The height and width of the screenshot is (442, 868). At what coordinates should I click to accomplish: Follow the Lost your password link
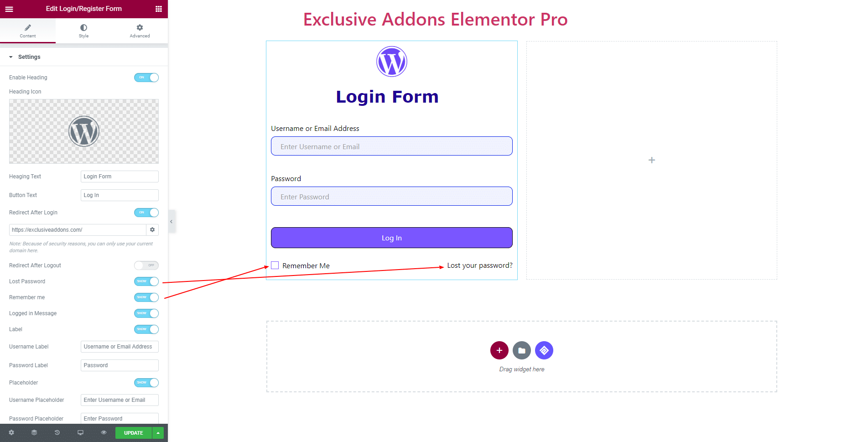[x=480, y=265]
